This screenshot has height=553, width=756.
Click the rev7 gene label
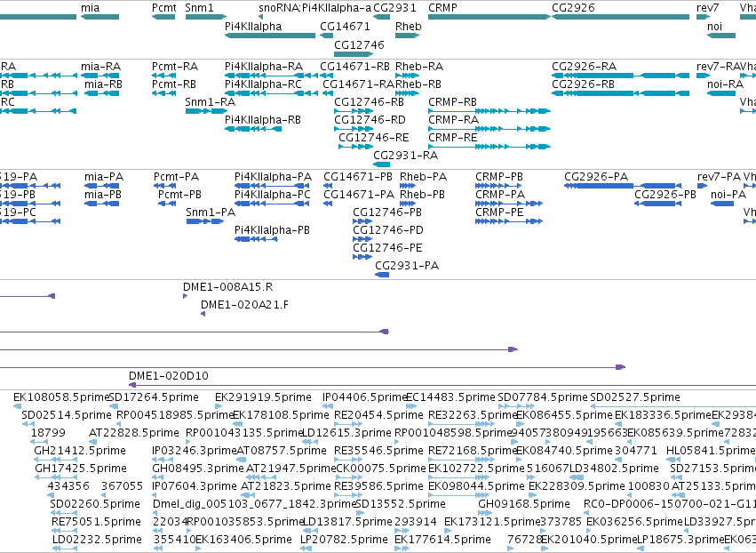click(708, 8)
